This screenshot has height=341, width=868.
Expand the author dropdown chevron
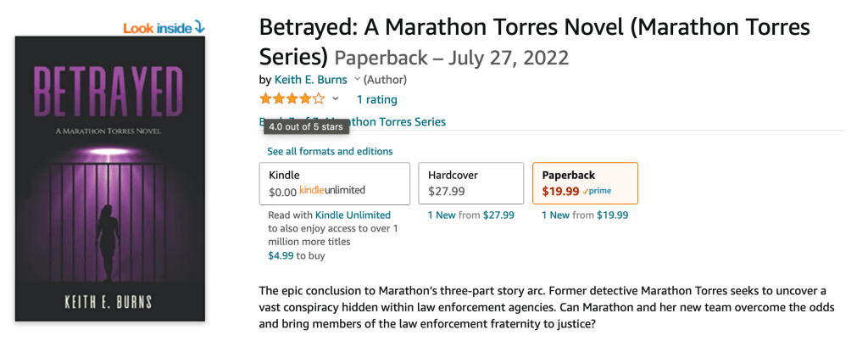357,80
